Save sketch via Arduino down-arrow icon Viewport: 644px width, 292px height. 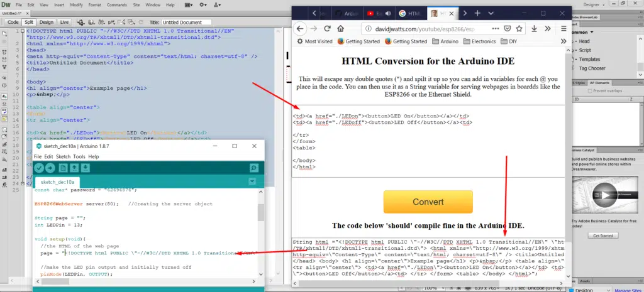[x=85, y=168]
